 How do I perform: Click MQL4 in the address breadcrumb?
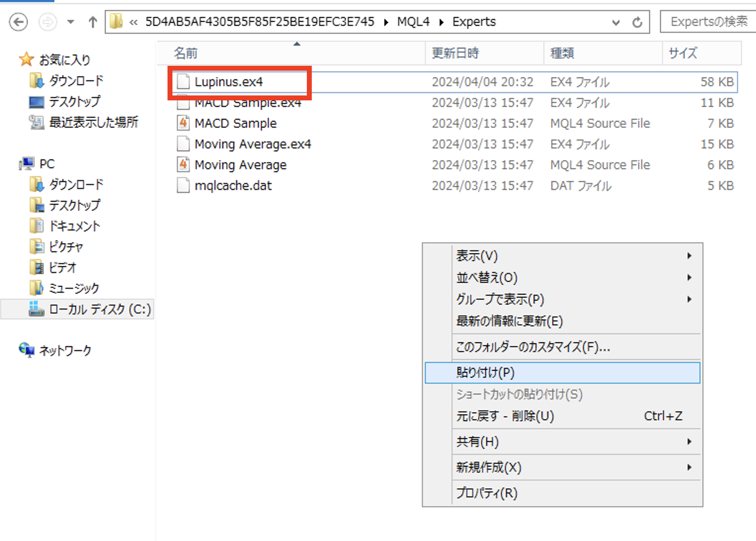pos(413,22)
